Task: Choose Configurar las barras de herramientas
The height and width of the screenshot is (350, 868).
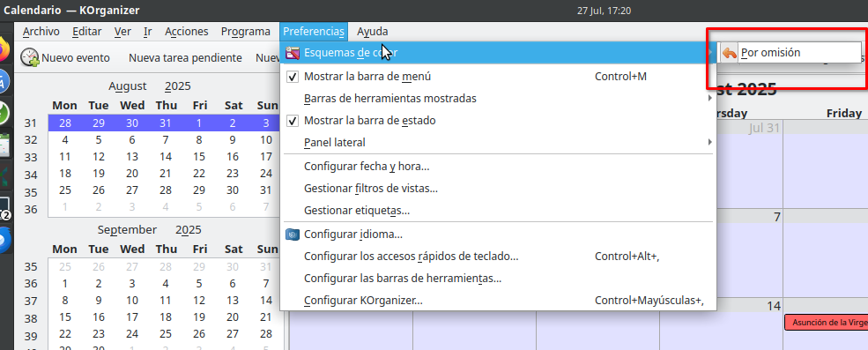Action: pos(498,279)
